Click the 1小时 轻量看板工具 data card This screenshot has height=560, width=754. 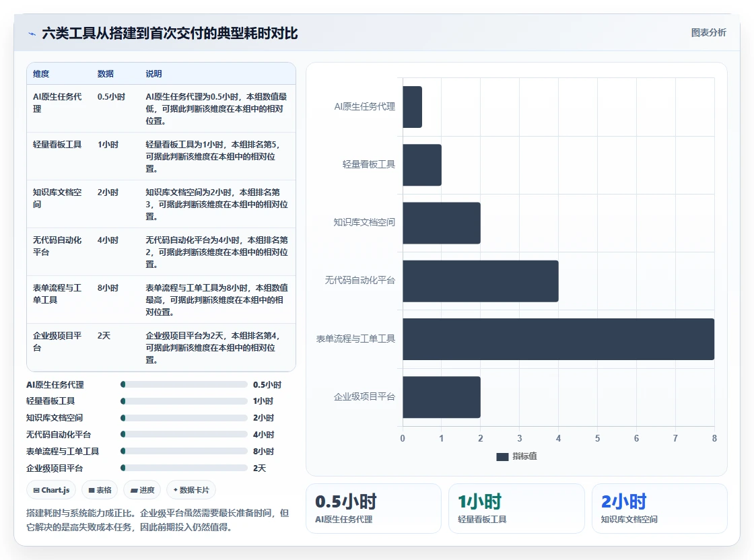pyautogui.click(x=516, y=509)
